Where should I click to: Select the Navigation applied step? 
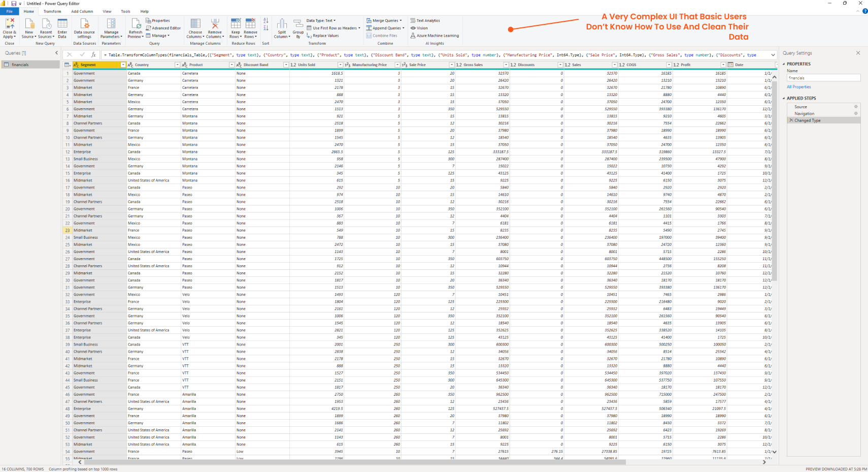pos(804,114)
